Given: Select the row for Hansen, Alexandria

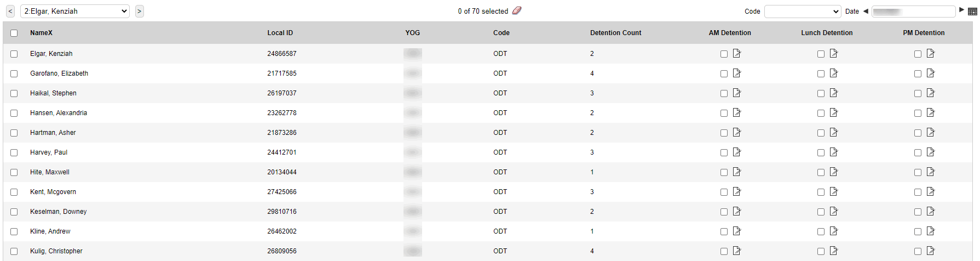Looking at the screenshot, I should tap(14, 113).
